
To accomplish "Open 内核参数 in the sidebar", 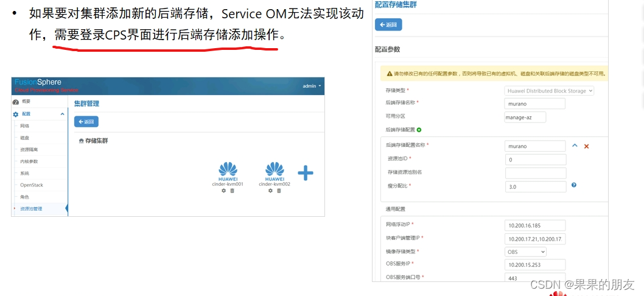I will [29, 161].
